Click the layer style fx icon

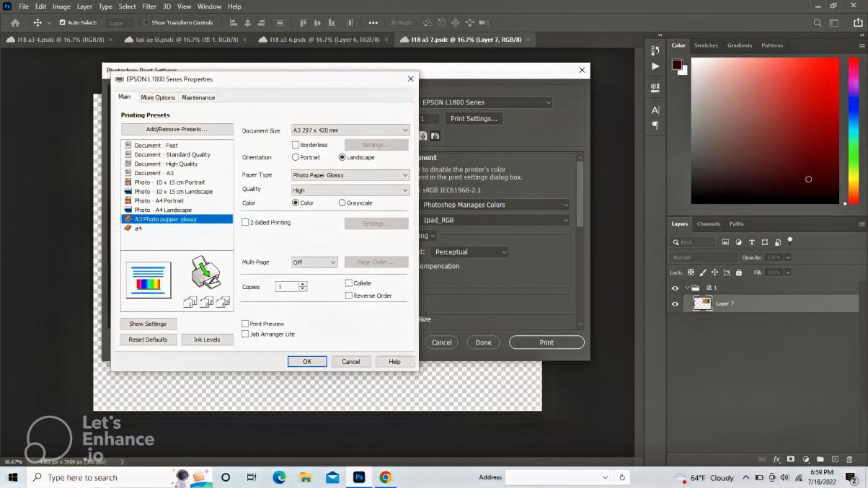point(777,459)
